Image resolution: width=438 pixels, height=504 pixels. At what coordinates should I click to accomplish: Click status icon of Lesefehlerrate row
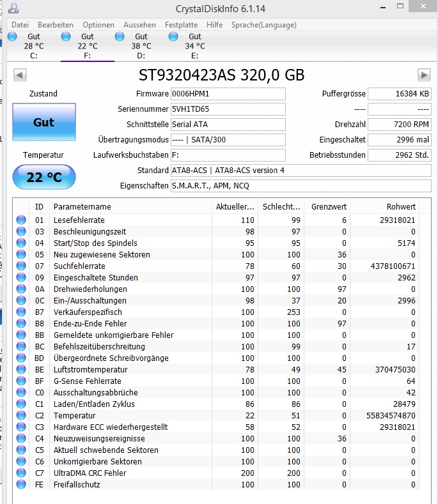(x=21, y=220)
